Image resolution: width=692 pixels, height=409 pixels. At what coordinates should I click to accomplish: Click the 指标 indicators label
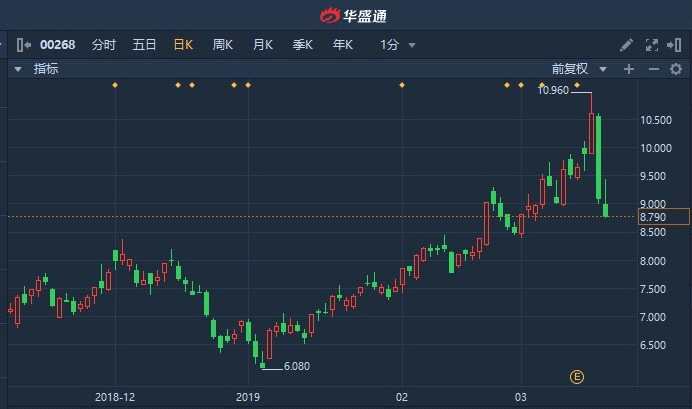pos(46,69)
